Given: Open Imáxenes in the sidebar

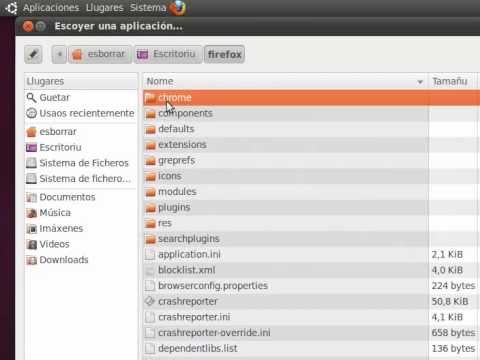Looking at the screenshot, I should point(81,228).
